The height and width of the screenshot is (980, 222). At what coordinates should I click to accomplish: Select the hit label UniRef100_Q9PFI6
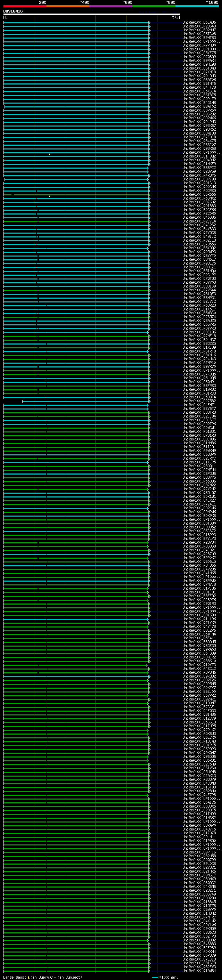199,852
